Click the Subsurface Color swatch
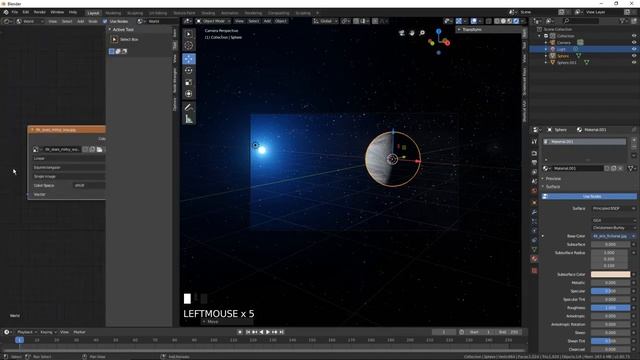 pos(610,274)
